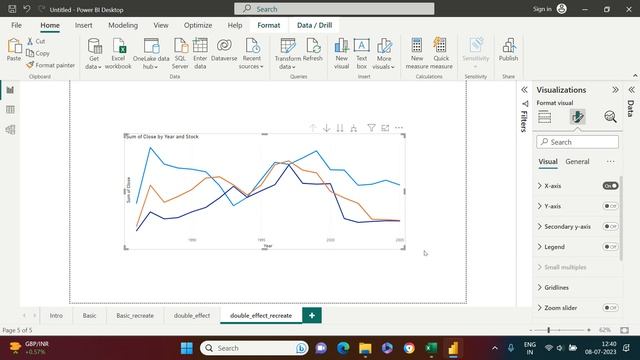
Task: Switch to General tab in Format pane
Action: pos(577,162)
